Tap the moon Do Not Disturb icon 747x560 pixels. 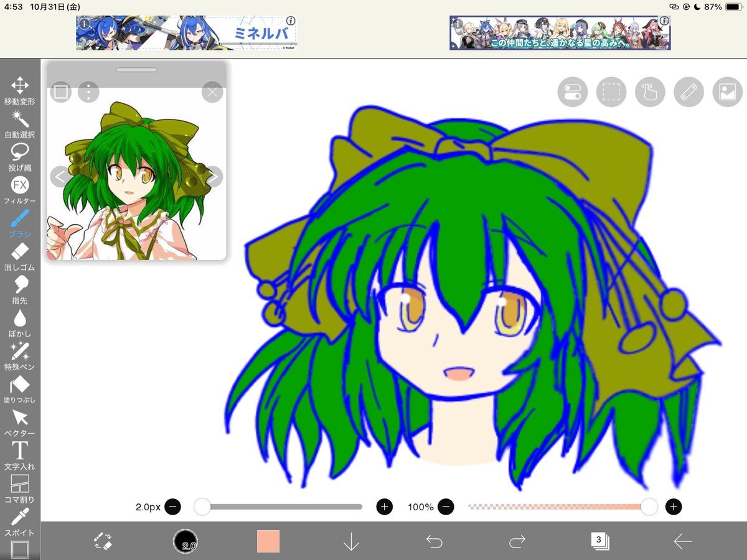[x=697, y=7]
